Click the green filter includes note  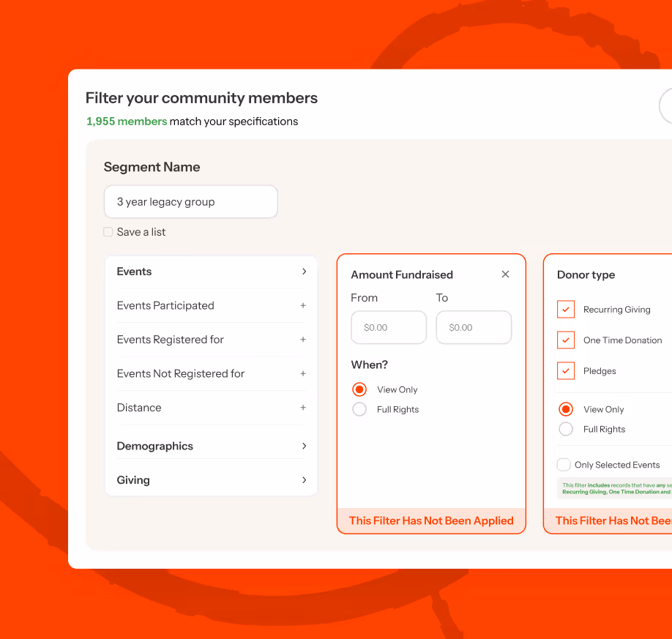pyautogui.click(x=615, y=488)
